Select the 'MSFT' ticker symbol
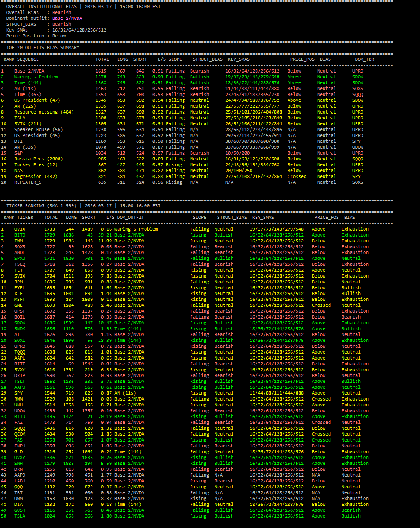Image resolution: width=420 pixels, height=528 pixels. pos(20,299)
